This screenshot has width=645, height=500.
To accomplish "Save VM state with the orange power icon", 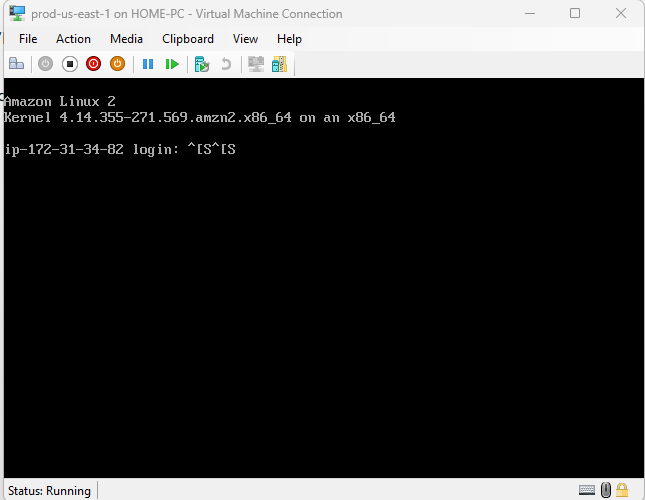I will [117, 64].
